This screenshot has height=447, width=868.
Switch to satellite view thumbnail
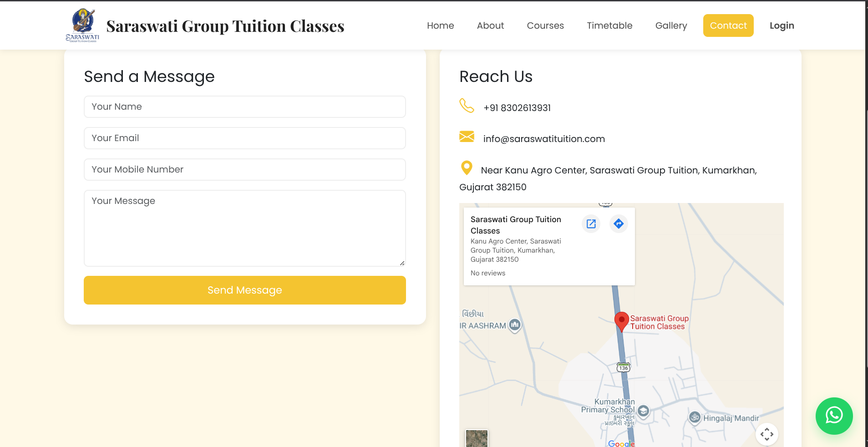(x=477, y=438)
